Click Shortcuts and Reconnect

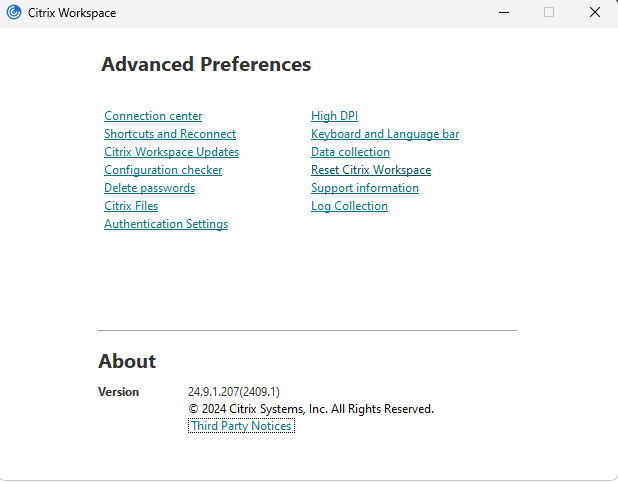(170, 134)
